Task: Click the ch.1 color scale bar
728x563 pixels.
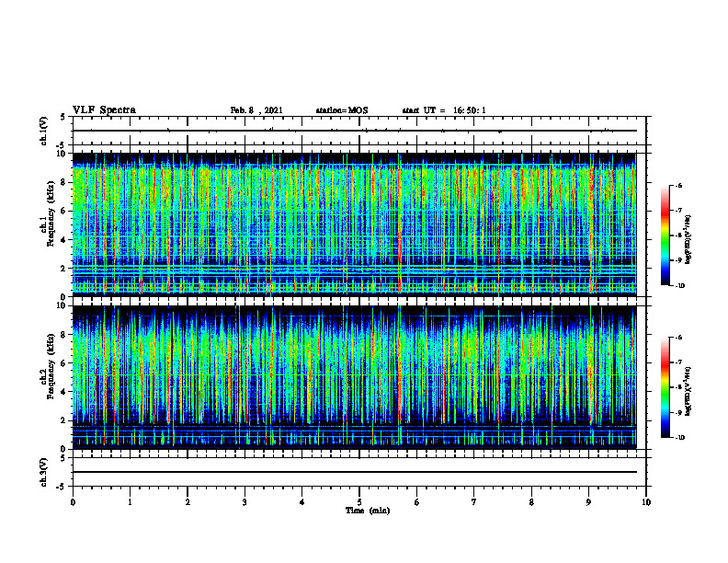Action: [665, 236]
